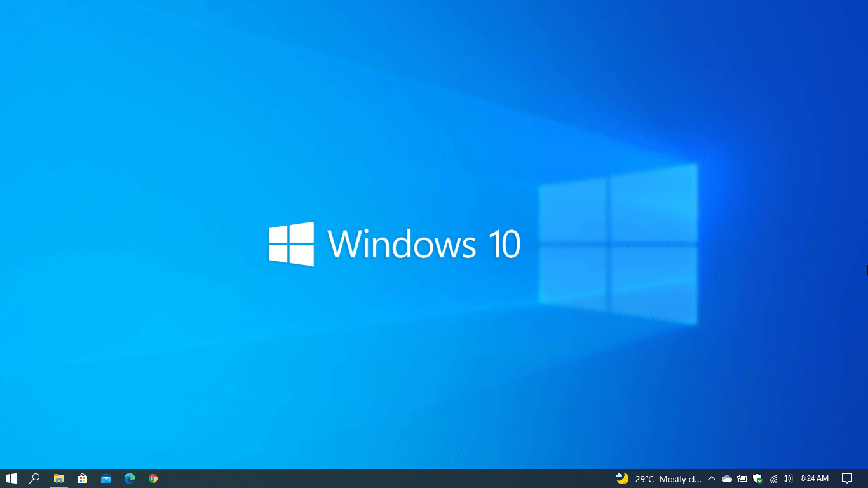Viewport: 868px width, 488px height.
Task: Open the Windows Start menu
Action: click(11, 478)
